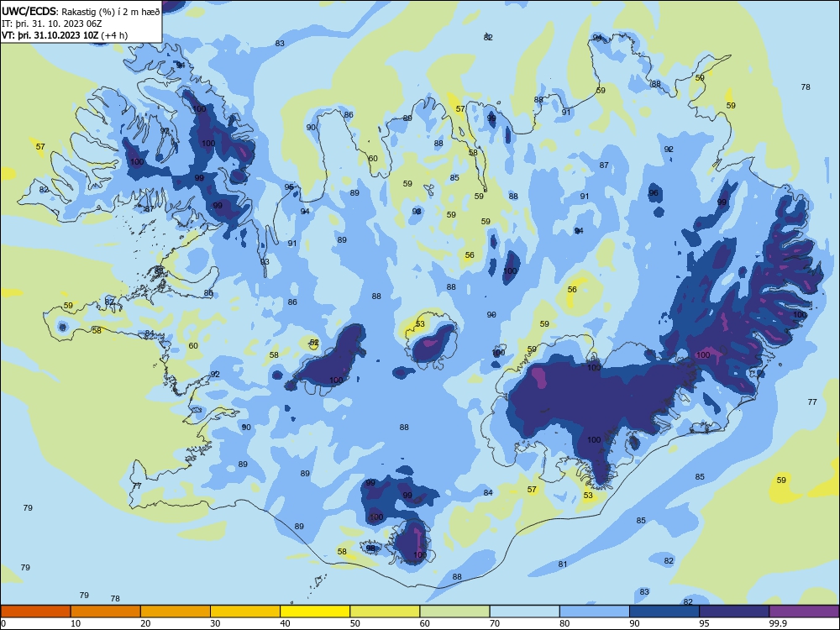Click the 'UWC/ECDS: Rakastig (%) í 2 m hæð' title
This screenshot has width=840, height=630.
pos(81,12)
